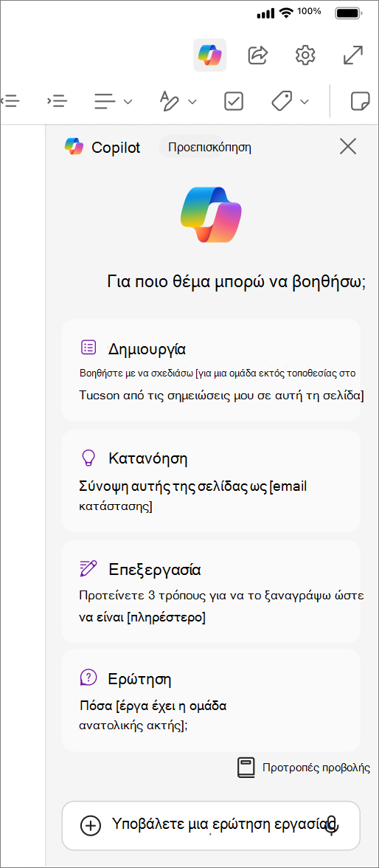This screenshot has height=868, width=379.
Task: Select the large Copilot logo
Action: tap(211, 215)
